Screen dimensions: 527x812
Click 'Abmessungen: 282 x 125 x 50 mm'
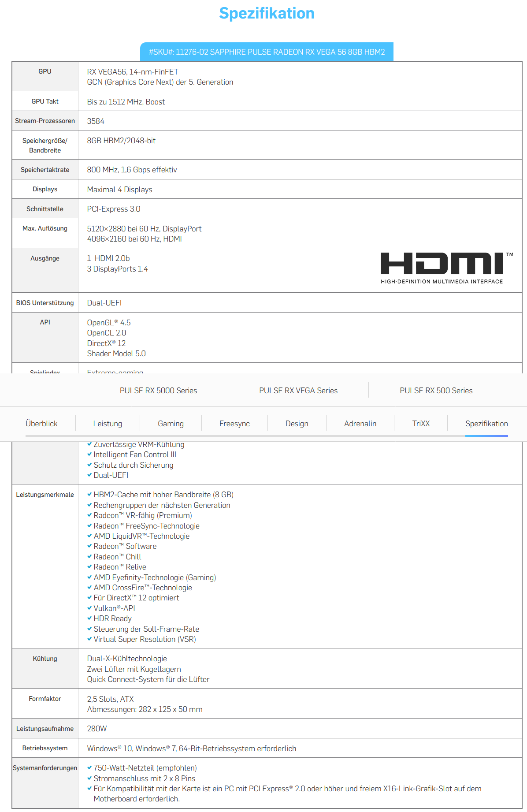point(145,709)
